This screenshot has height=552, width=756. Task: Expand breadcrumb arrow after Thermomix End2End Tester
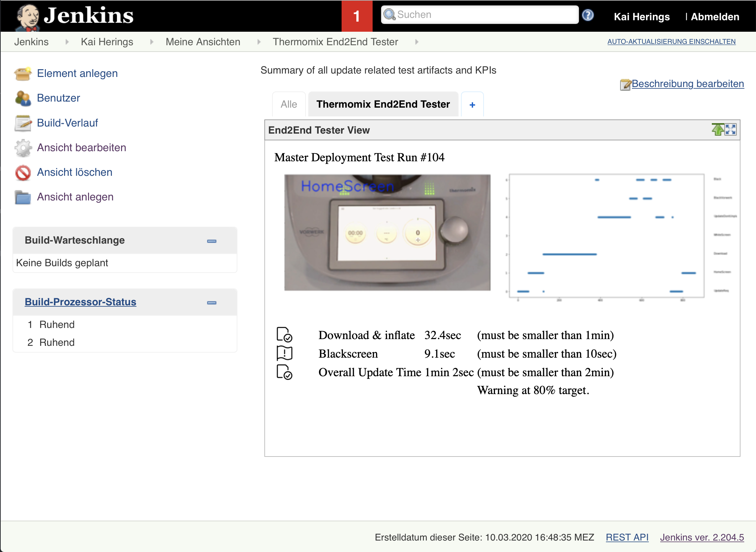(417, 42)
